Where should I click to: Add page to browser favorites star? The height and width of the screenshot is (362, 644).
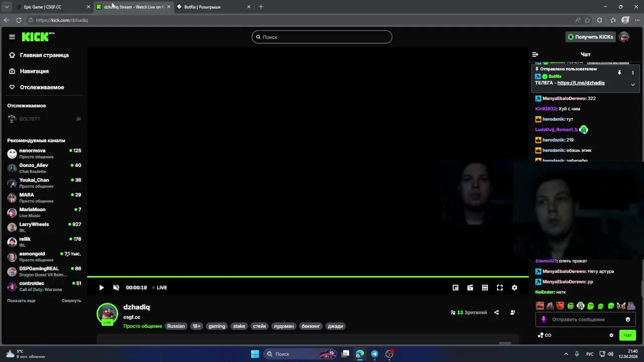point(587,20)
